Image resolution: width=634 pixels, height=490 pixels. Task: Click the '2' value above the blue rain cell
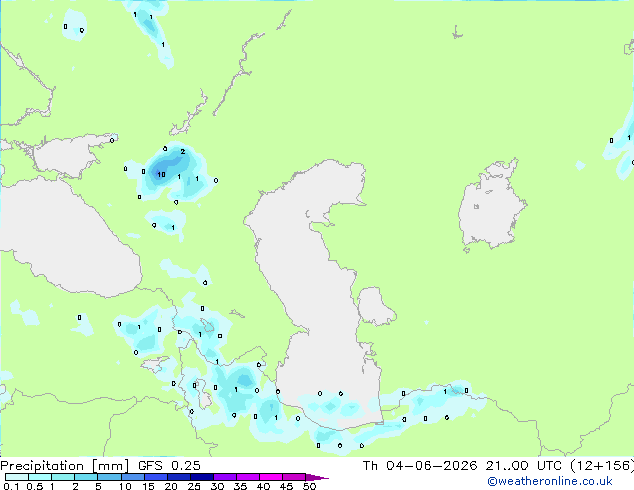[183, 152]
